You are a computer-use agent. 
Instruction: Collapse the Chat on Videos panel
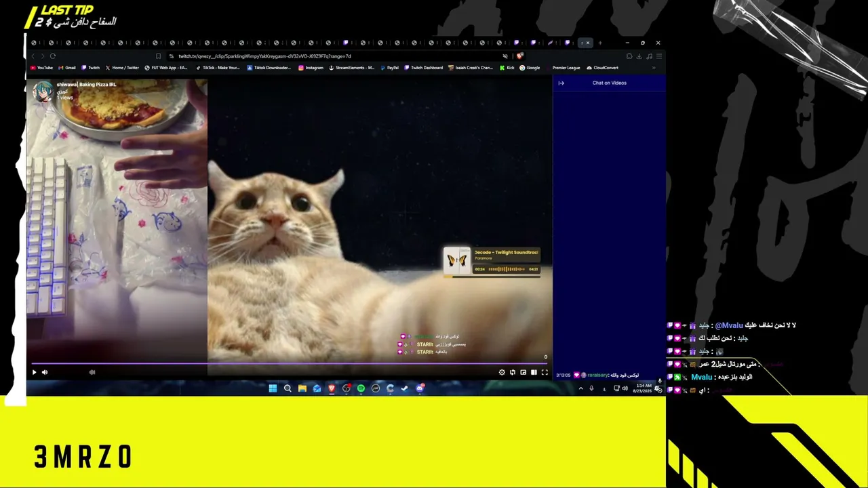[x=561, y=83]
